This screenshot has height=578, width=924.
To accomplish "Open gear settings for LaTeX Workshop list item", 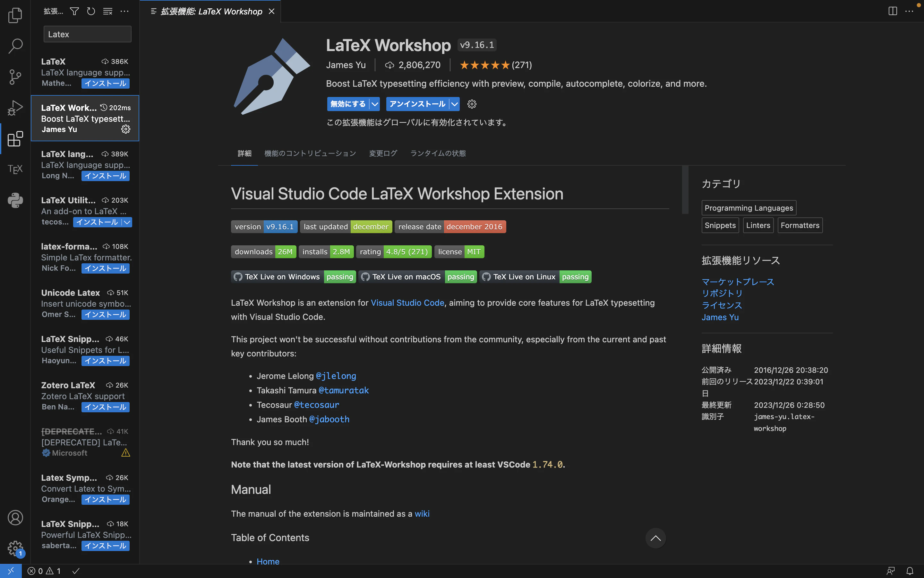I will click(126, 129).
